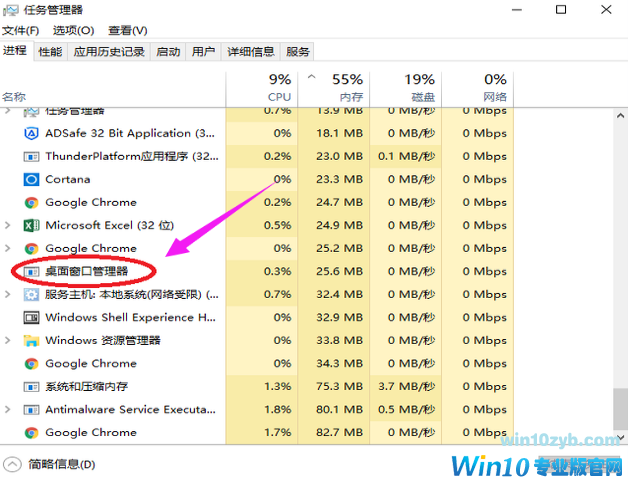
Task: Sort by the 磁盘 column header
Action: [406, 89]
